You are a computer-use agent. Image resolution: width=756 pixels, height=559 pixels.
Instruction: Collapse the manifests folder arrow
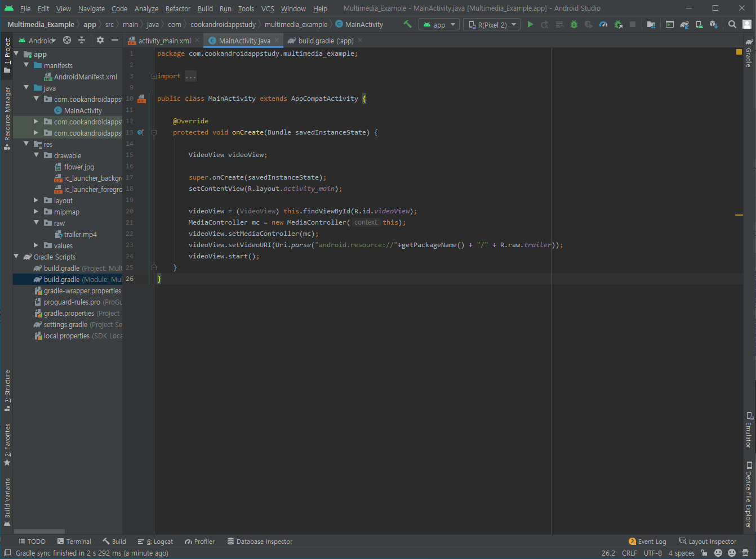[x=26, y=65]
